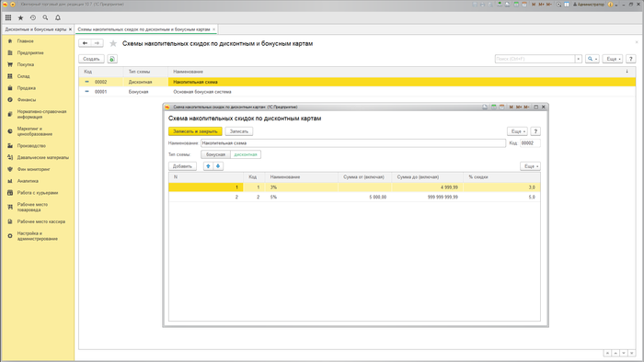
Task: Select the дисконтная scheme type toggle
Action: [246, 154]
